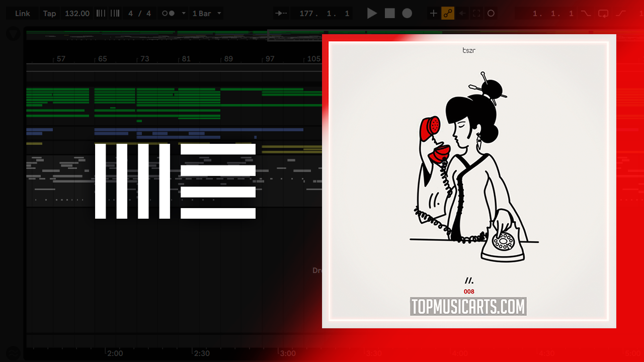Click the Link button
The image size is (644, 362).
pos(22,14)
